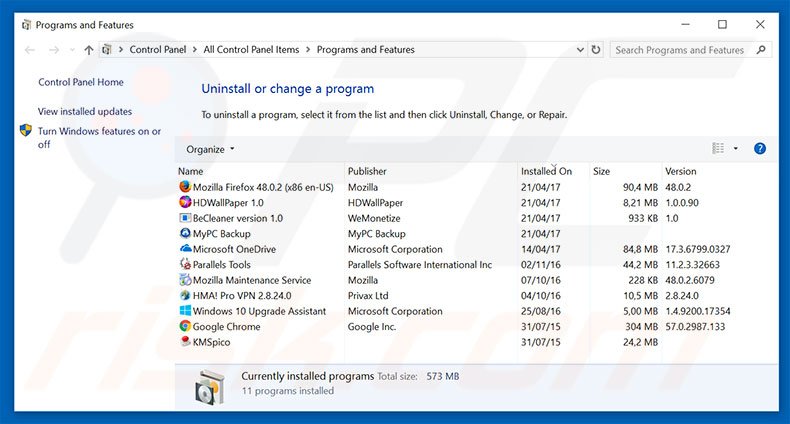
Task: Click the KMSpico program icon
Action: (x=185, y=342)
